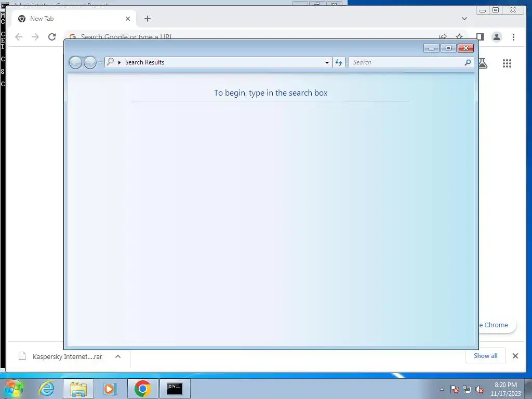This screenshot has width=532, height=399.
Task: Share this page from Chrome toolbar
Action: coord(443,36)
